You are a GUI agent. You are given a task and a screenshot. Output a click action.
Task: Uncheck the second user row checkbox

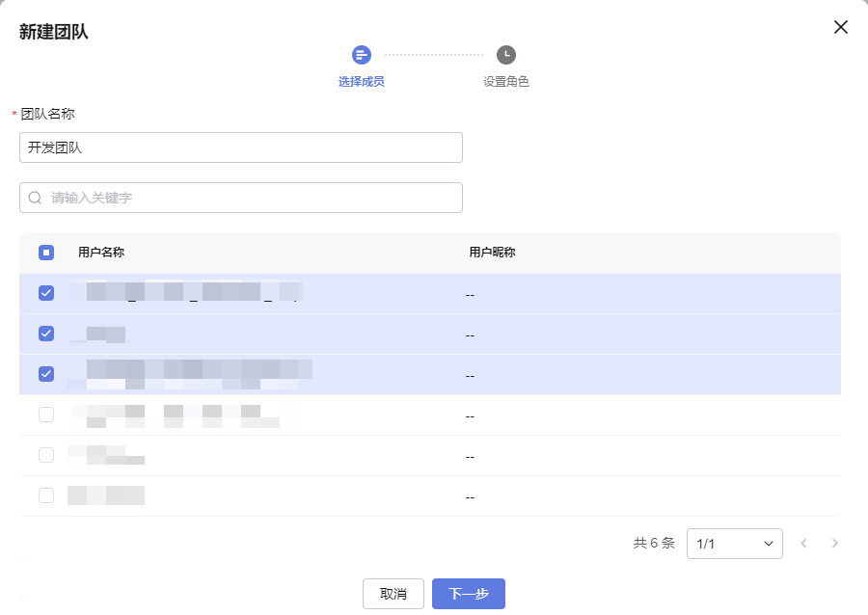coord(46,334)
